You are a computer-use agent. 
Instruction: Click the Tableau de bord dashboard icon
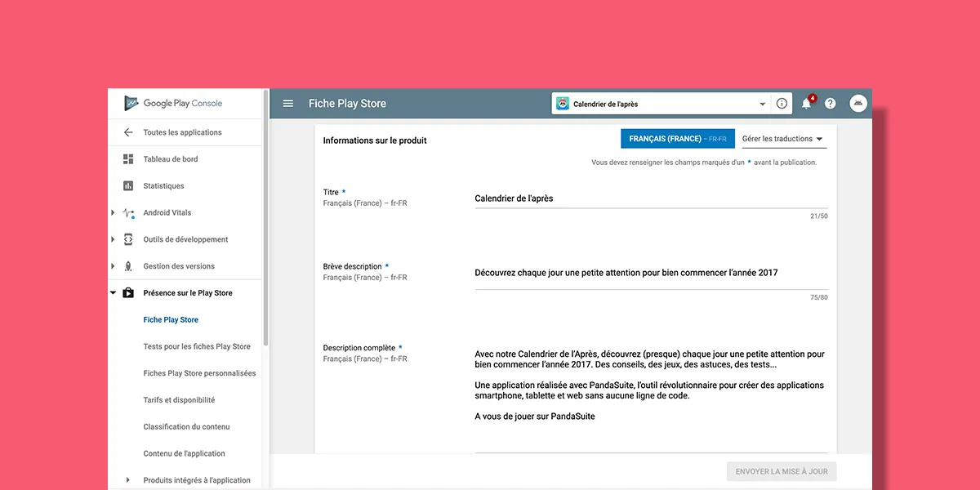click(128, 159)
